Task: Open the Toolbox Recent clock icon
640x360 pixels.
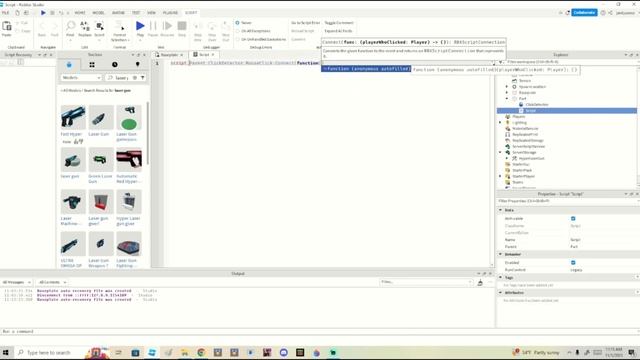Action: coord(115,64)
